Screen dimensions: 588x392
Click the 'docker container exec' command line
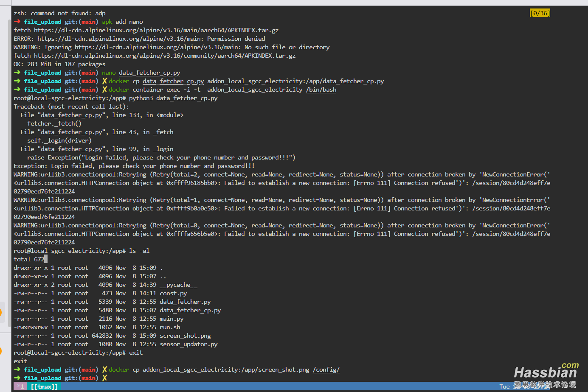[222, 90]
